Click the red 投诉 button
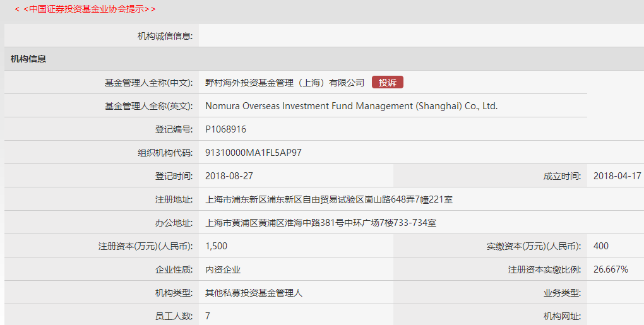644x325 pixels. pyautogui.click(x=387, y=83)
